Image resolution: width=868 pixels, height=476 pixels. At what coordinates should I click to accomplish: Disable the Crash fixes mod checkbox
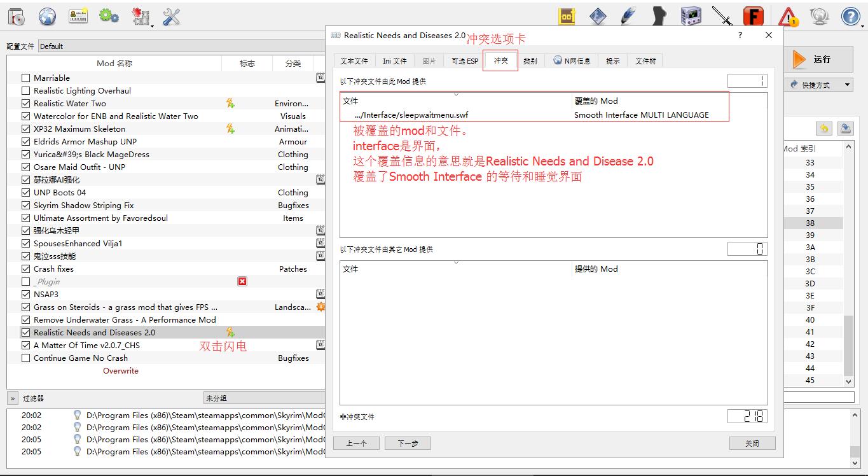point(25,269)
